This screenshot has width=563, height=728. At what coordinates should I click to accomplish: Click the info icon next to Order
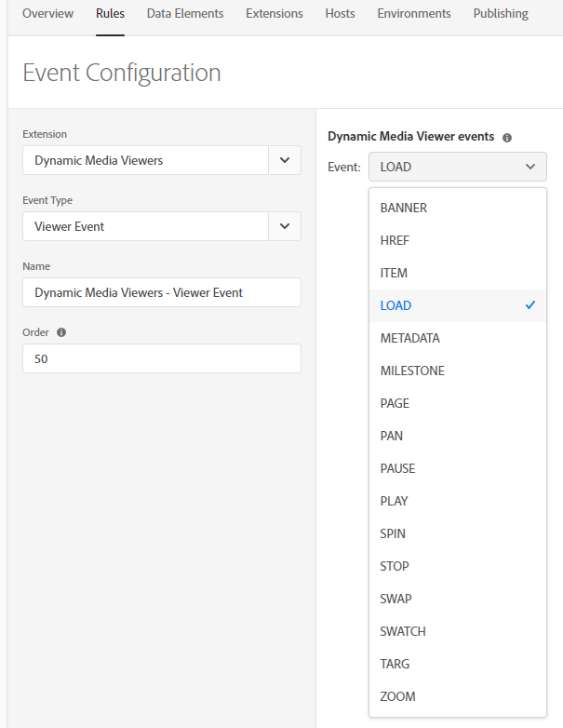[61, 332]
